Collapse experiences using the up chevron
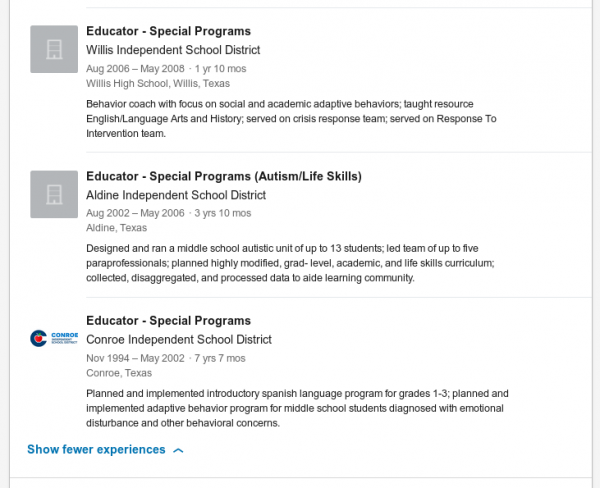This screenshot has height=488, width=600. pos(178,450)
